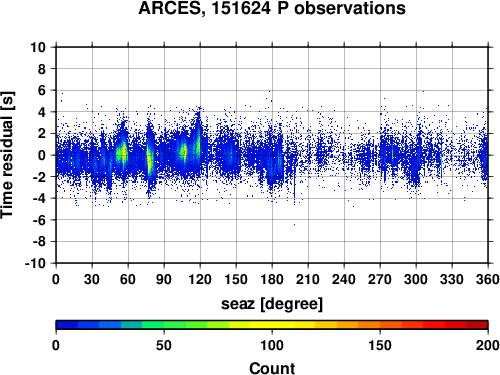Viewport: 500px width, 375px height.
Task: Click the 90 tick label on x-axis
Action: (x=164, y=279)
